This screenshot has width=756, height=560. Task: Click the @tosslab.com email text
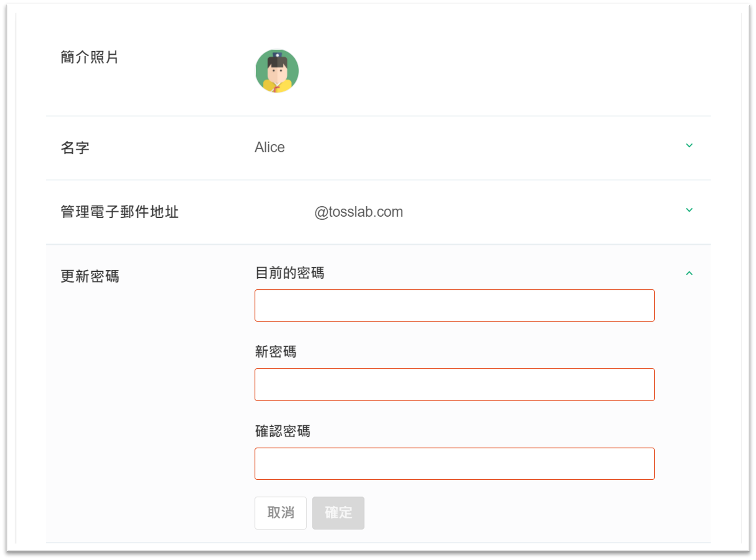(x=359, y=212)
